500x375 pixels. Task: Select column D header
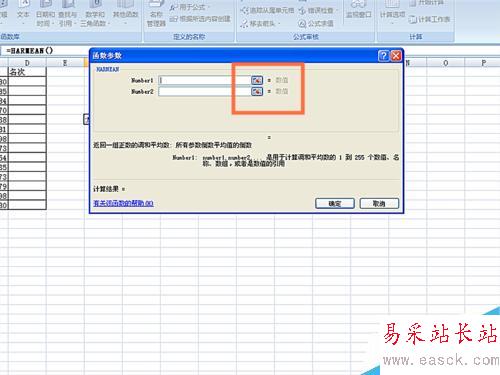coord(27,63)
